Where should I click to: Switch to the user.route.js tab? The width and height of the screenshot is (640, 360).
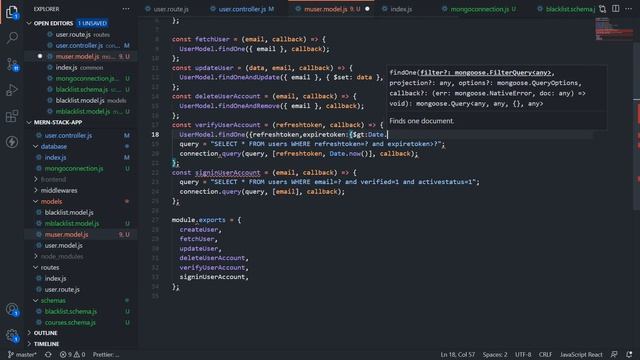point(171,9)
